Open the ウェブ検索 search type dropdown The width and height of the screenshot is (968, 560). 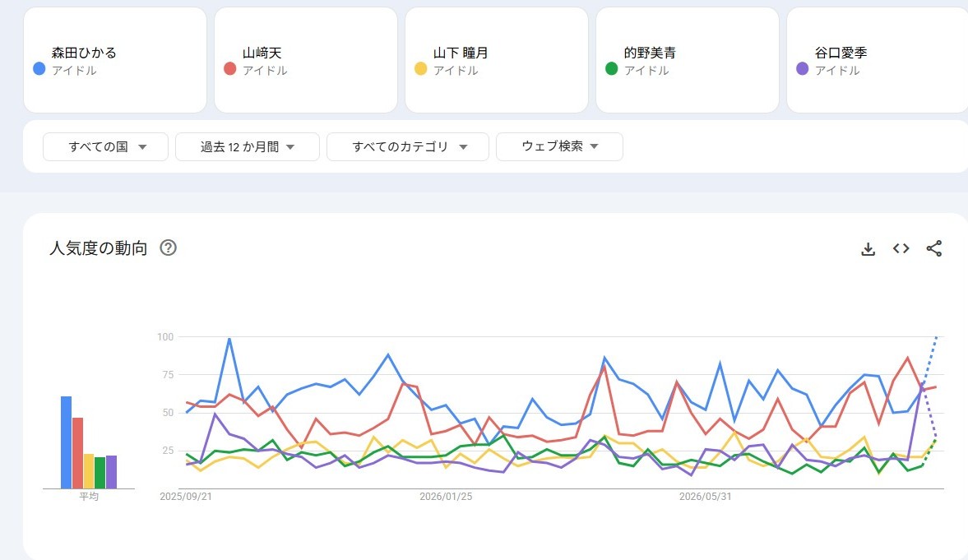[x=559, y=147]
